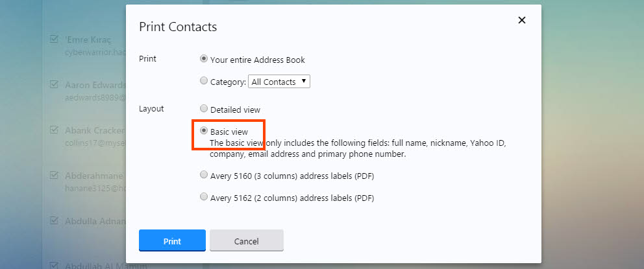
Task: Select Avery 5160 (3 columns) address labels
Action: [204, 175]
